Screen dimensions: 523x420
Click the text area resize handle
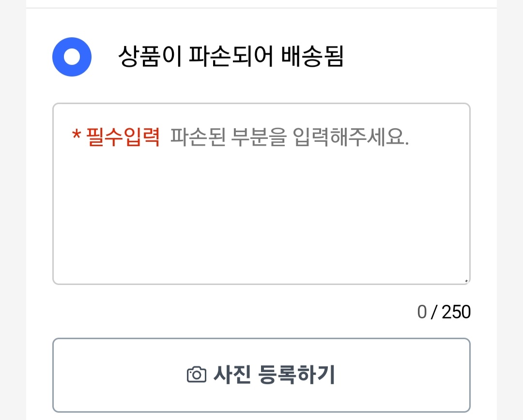coord(466,280)
